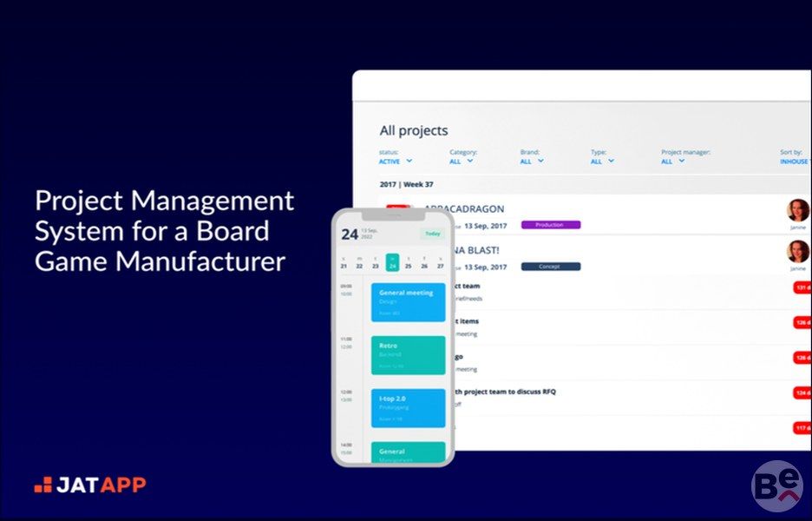Open the BLAST! project title
Viewport: 812px width, 521px height.
(x=477, y=250)
